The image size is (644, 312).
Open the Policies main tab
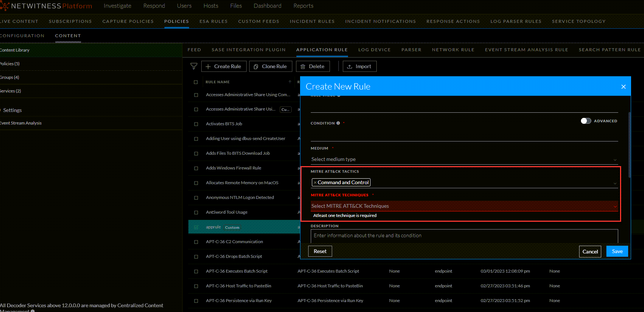(x=177, y=21)
